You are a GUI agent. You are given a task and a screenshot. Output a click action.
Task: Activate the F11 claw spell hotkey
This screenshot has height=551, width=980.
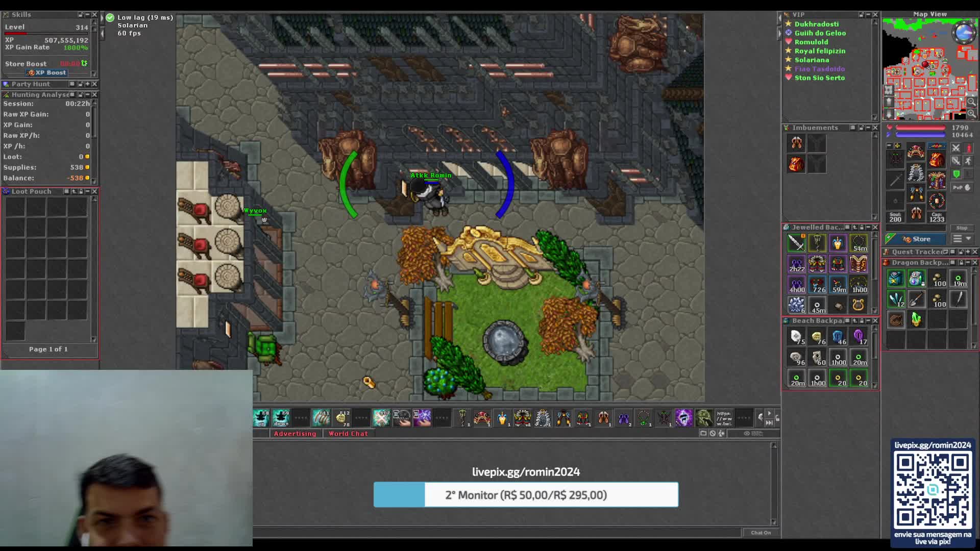pos(322,418)
